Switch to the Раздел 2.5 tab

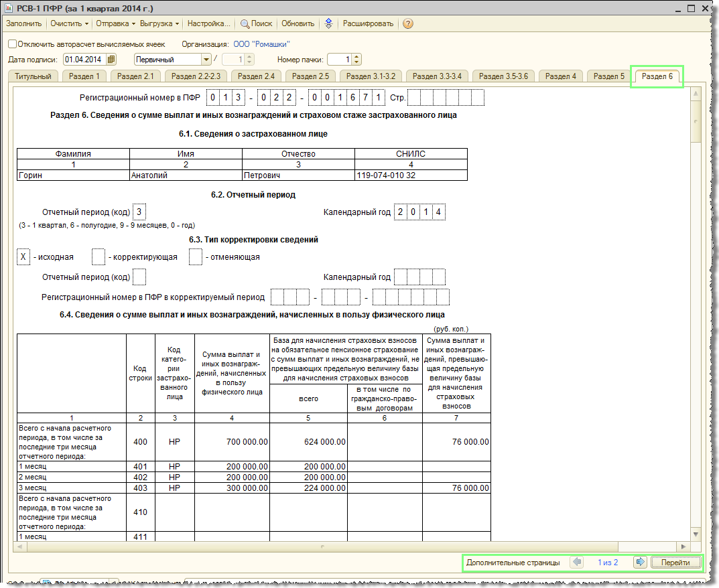pos(310,76)
